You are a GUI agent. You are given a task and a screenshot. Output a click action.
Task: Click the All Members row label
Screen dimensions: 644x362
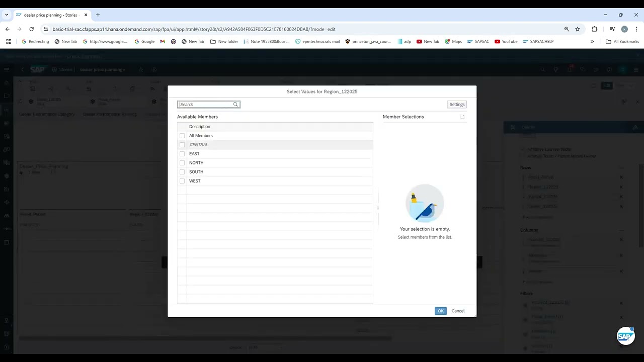coord(201,136)
